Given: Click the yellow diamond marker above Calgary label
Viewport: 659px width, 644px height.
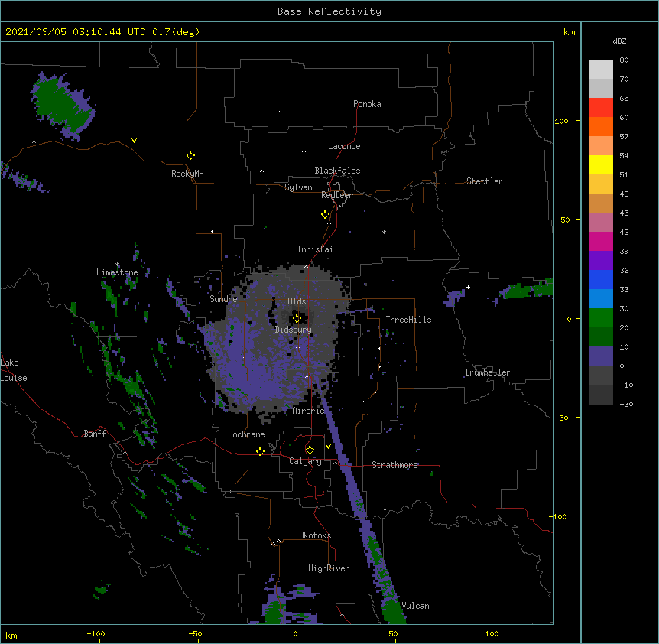Looking at the screenshot, I should tap(310, 450).
